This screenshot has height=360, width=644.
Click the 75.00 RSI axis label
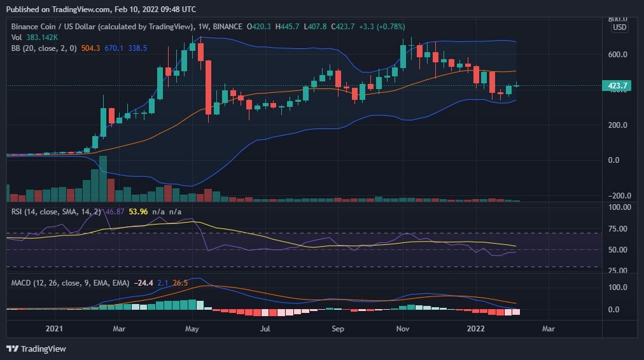coord(618,228)
